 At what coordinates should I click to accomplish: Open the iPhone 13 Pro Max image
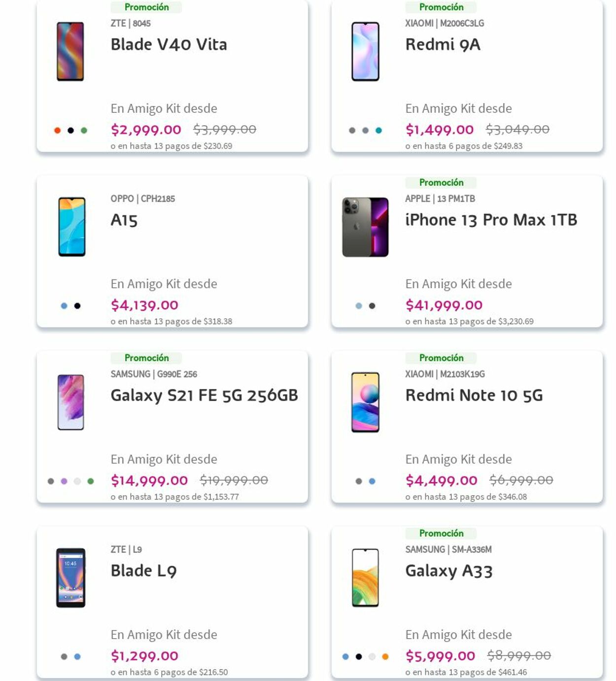pyautogui.click(x=365, y=227)
